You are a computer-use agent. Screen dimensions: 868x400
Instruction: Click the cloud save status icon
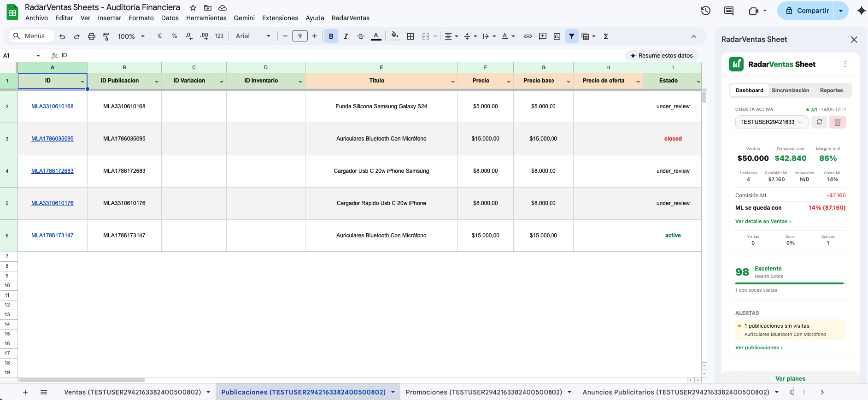coord(223,8)
